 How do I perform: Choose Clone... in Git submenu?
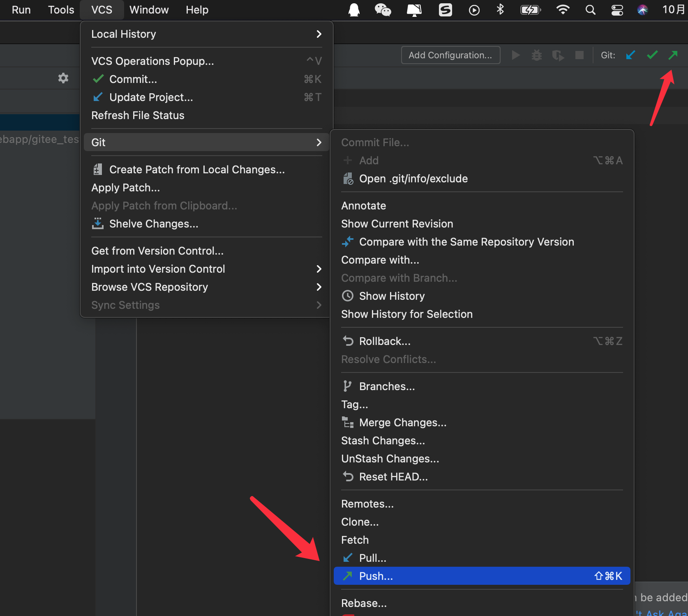pyautogui.click(x=482, y=522)
